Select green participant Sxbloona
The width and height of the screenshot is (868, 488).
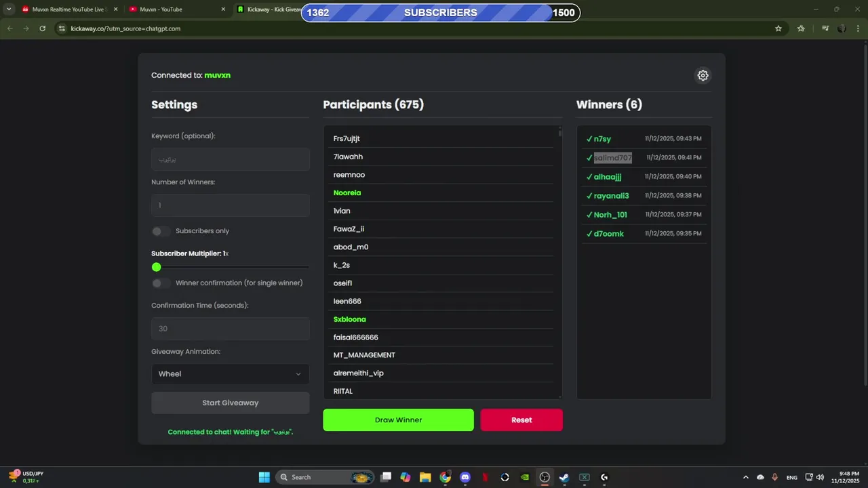(x=350, y=319)
